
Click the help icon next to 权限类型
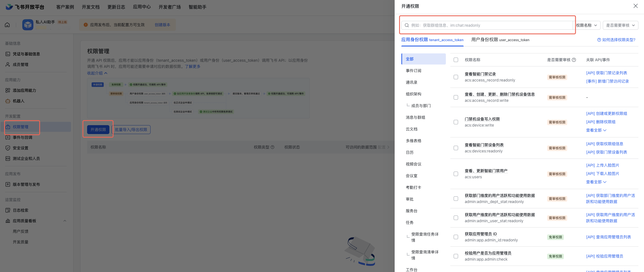pos(272,147)
